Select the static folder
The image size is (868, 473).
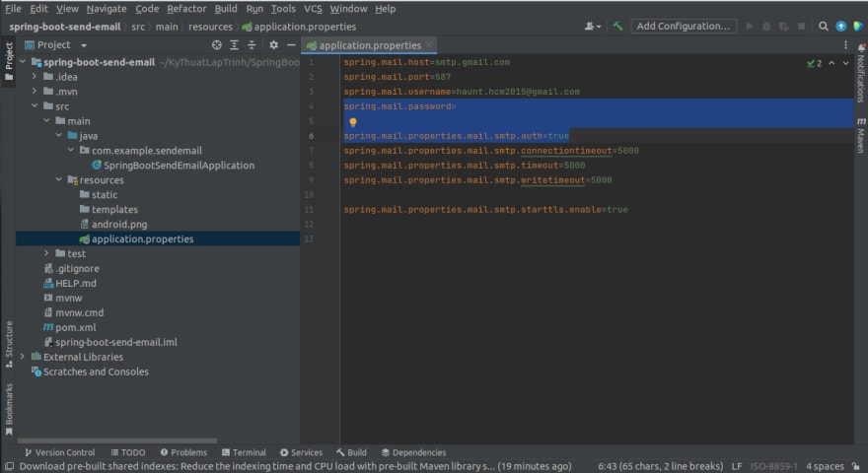pyautogui.click(x=99, y=195)
